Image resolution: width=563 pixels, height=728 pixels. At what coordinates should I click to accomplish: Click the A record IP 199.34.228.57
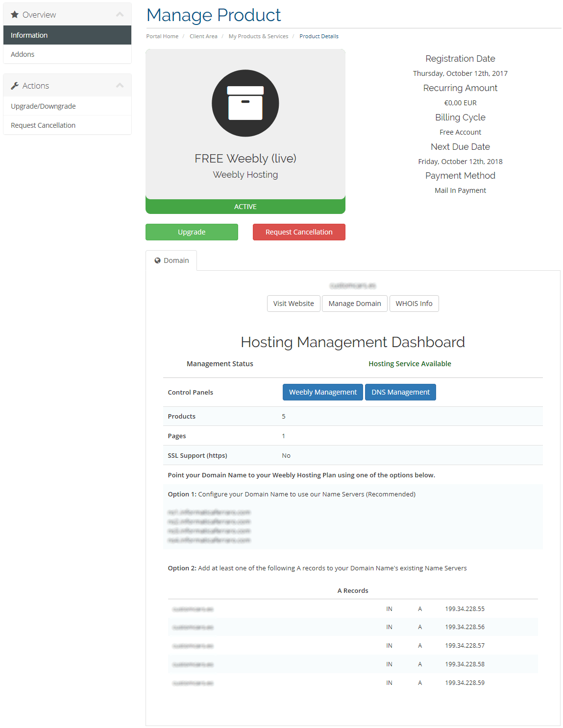[465, 646]
